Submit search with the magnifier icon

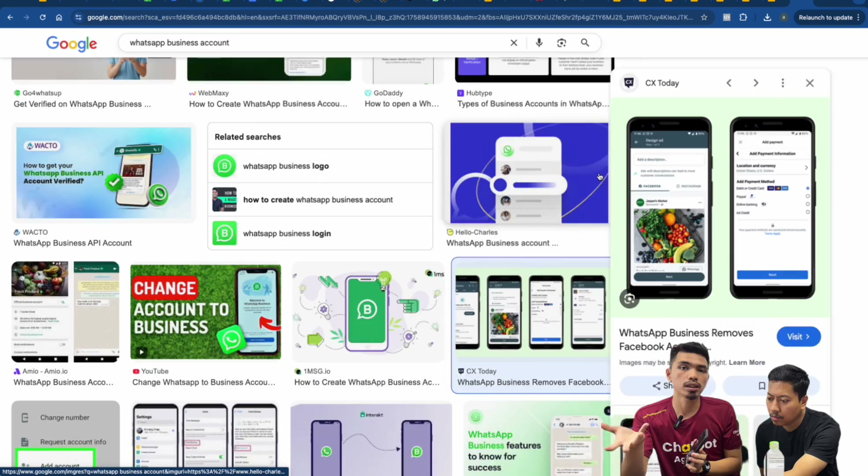tap(585, 43)
